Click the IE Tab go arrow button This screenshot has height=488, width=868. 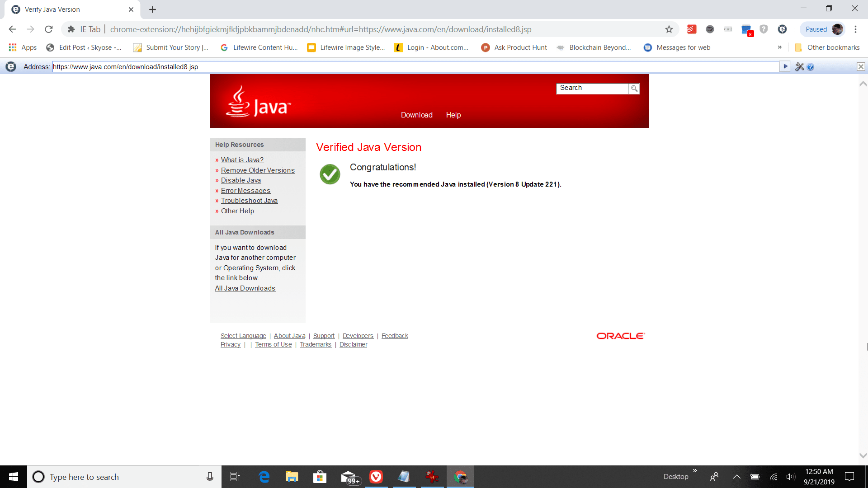(785, 67)
